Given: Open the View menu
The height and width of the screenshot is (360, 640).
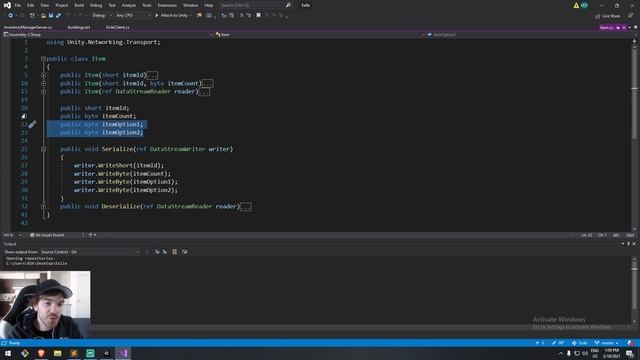Looking at the screenshot, I should click(44, 5).
